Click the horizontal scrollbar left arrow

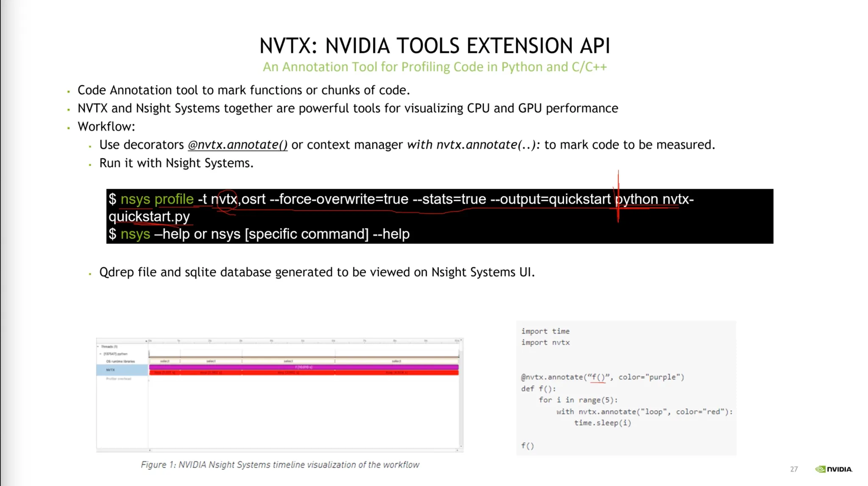point(150,450)
